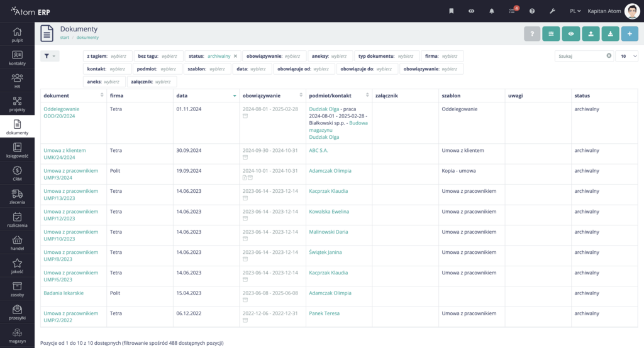Click the 'start' breadcrumb link

[65, 37]
